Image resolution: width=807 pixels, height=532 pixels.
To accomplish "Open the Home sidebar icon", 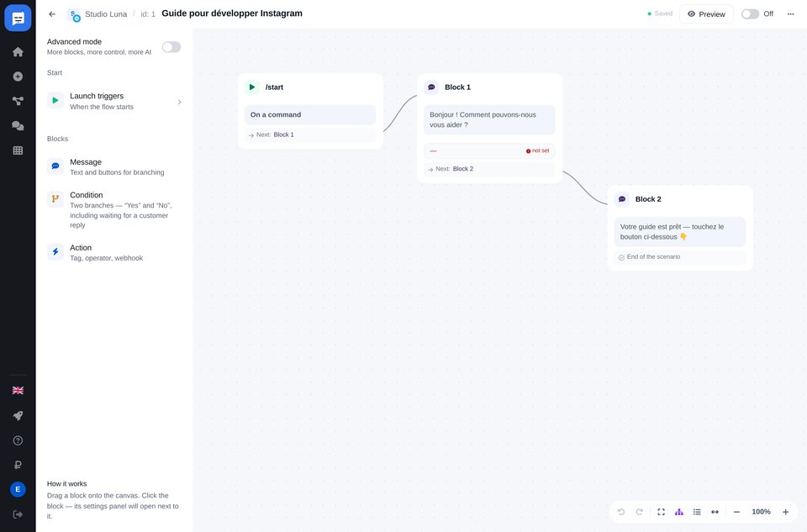I will pos(18,52).
